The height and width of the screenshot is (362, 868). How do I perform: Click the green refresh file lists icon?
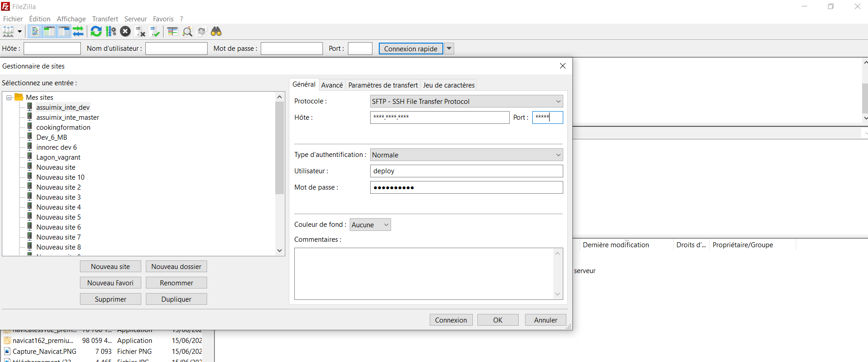[96, 31]
